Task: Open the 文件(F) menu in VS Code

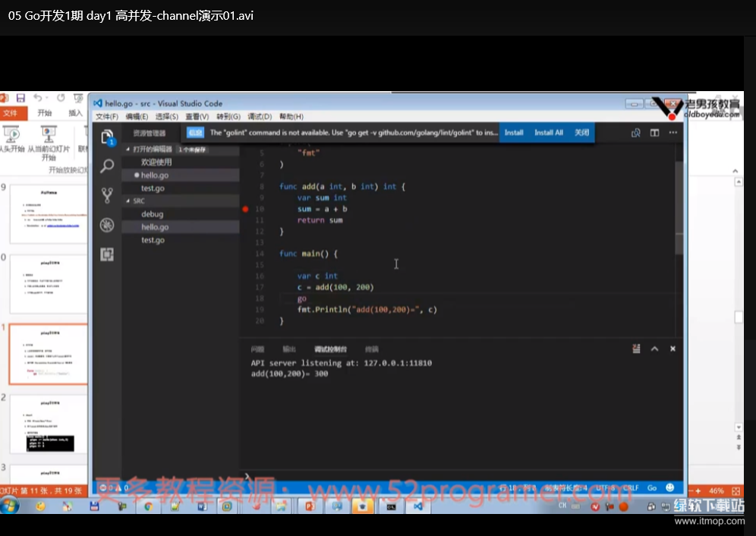Action: pos(106,117)
